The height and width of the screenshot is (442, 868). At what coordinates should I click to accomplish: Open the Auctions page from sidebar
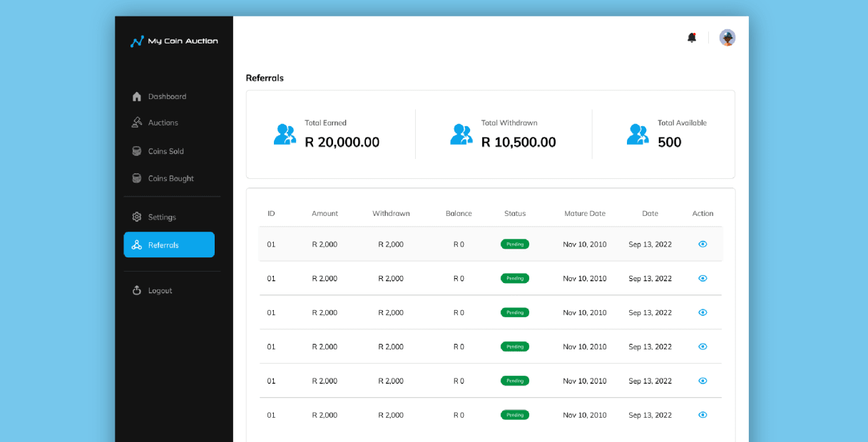point(155,123)
